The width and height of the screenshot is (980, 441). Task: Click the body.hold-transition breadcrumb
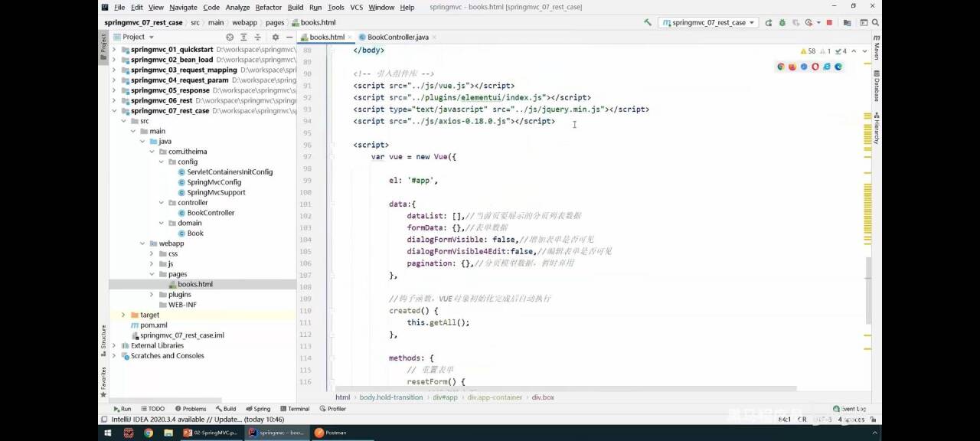pos(390,397)
